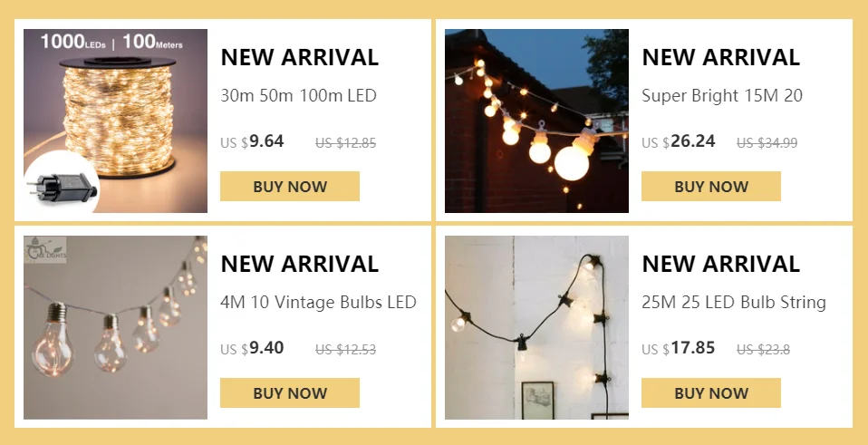Click the '30m 50m 100m LED' product title
The height and width of the screenshot is (445, 868).
[298, 95]
